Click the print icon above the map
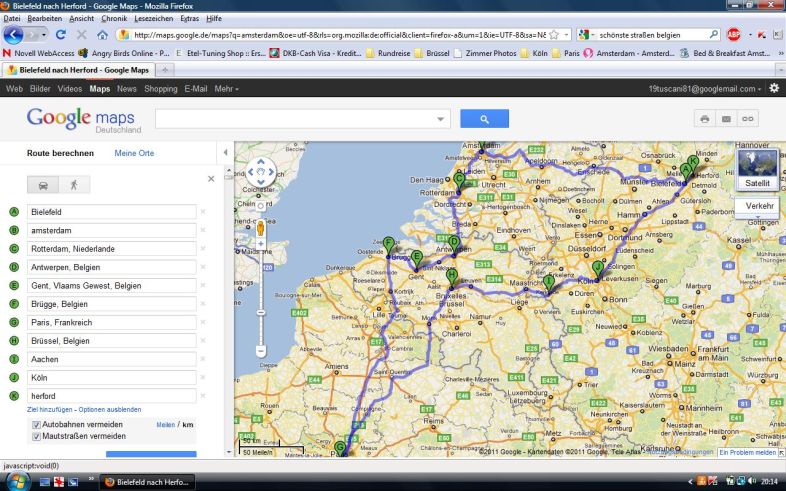Screen dimensions: 786x491 pos(704,119)
